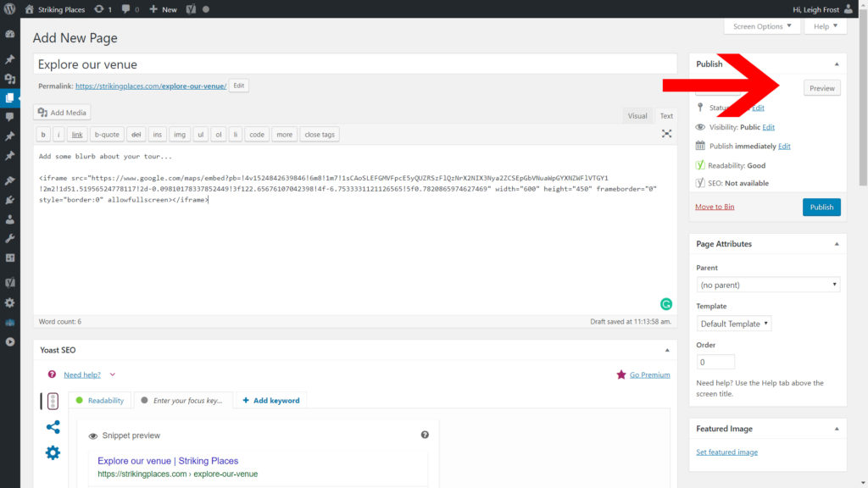
Task: Click Add keyword in Yoast
Action: (271, 401)
